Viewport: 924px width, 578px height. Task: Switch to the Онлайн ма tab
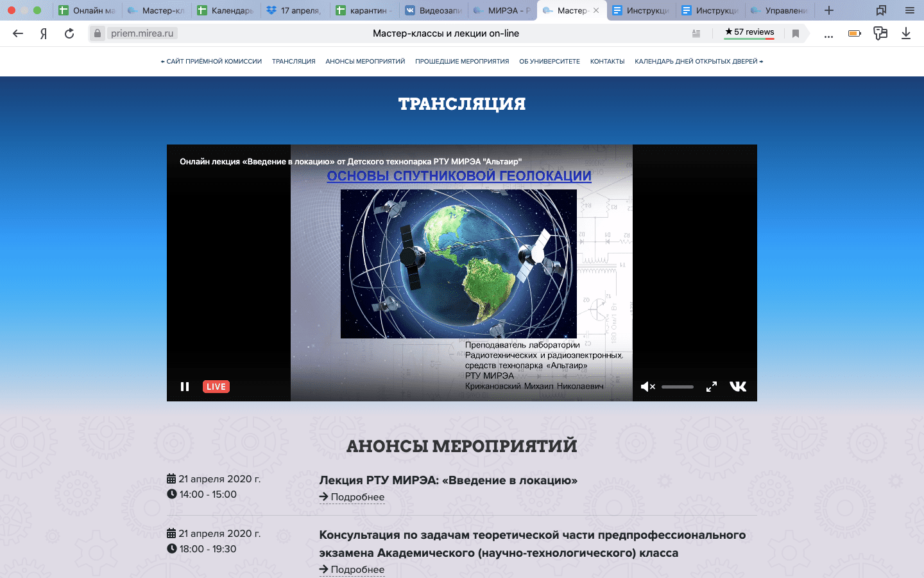(87, 10)
